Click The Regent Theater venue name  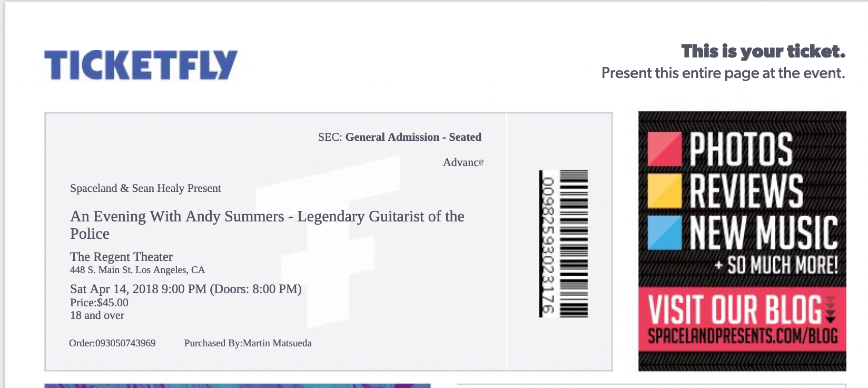point(121,257)
